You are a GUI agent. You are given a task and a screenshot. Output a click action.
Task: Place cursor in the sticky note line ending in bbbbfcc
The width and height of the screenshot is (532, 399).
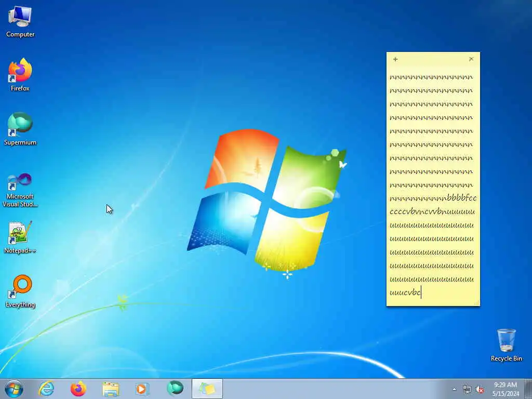[x=433, y=198]
